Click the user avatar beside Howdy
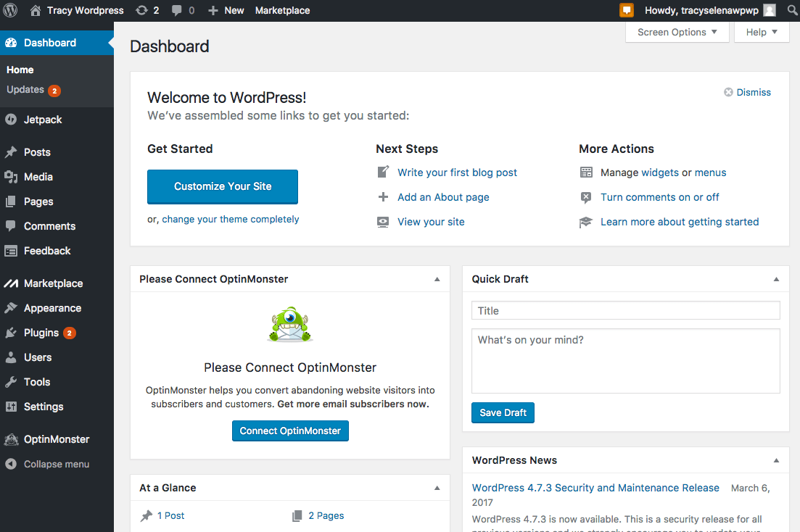 770,10
